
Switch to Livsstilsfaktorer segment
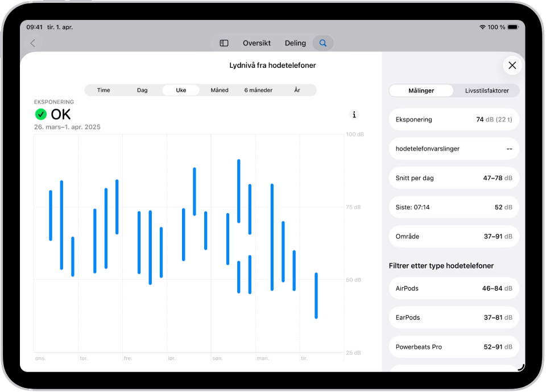click(x=487, y=90)
